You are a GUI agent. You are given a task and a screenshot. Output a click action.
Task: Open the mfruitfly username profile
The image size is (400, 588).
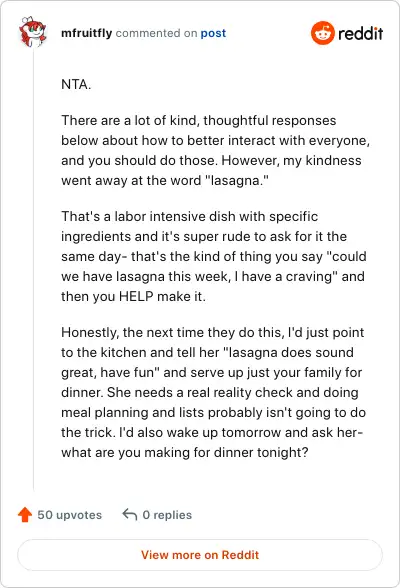pos(87,33)
